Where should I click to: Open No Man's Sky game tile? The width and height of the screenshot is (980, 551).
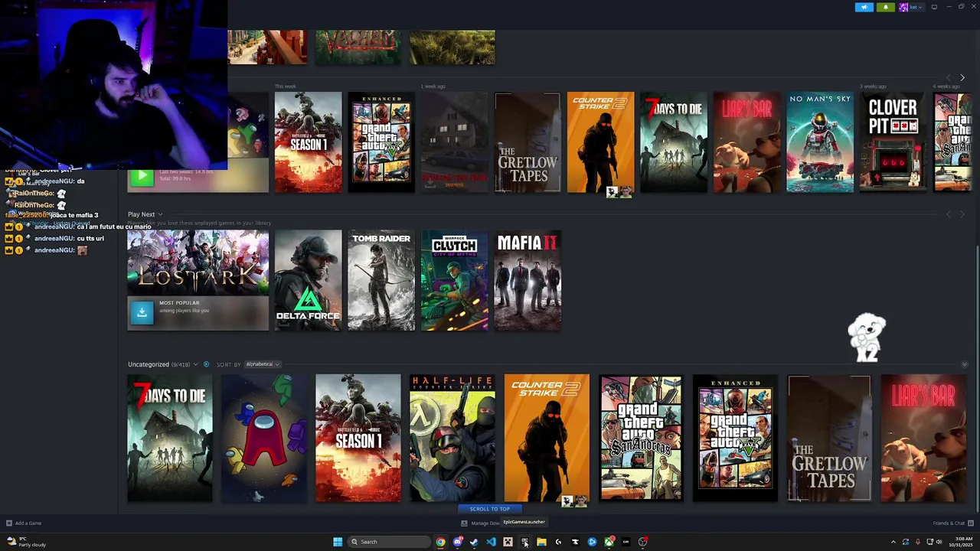pyautogui.click(x=820, y=142)
